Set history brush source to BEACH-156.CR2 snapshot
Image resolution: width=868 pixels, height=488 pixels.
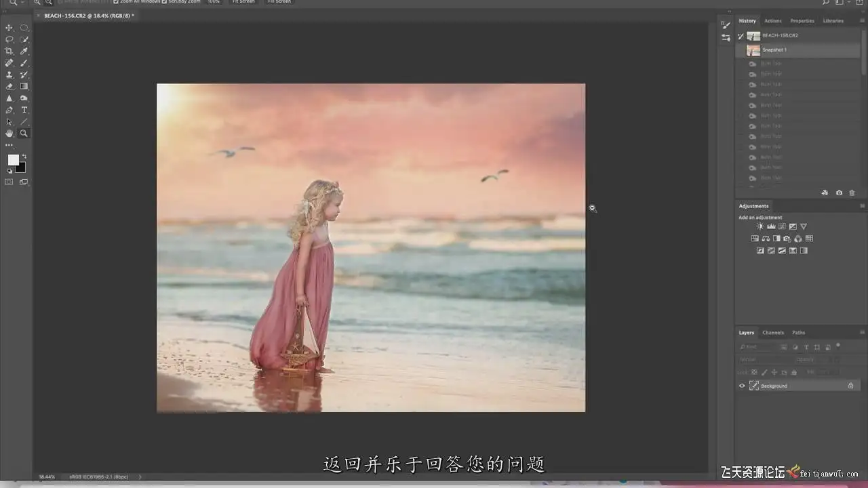pos(741,35)
